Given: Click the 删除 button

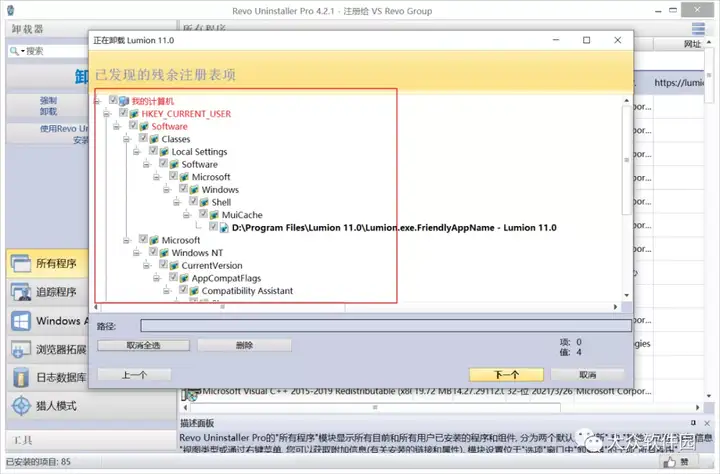Looking at the screenshot, I should [244, 345].
